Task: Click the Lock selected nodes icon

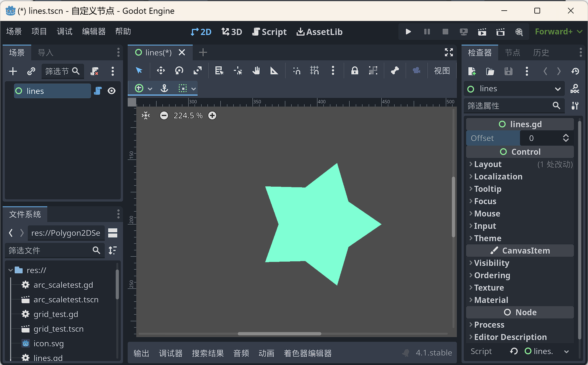Action: click(355, 70)
